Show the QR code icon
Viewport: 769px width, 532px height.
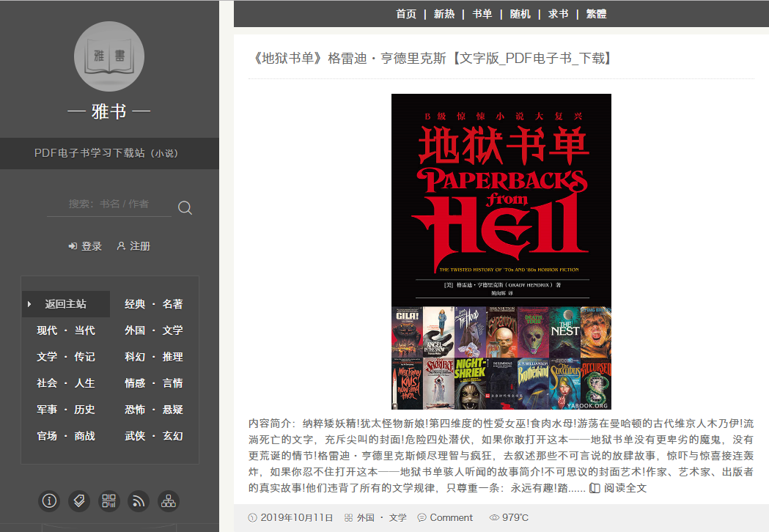click(109, 501)
